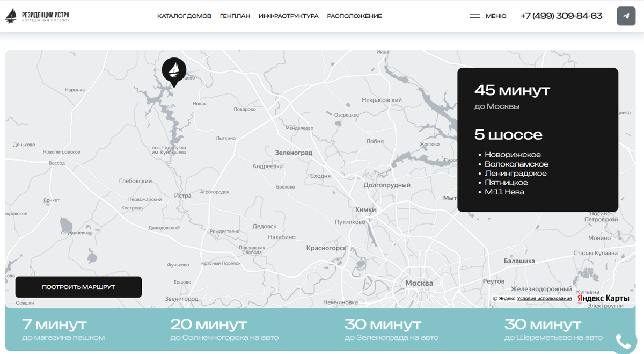Click the 20 минут stat
The width and height of the screenshot is (644, 354).
209,324
